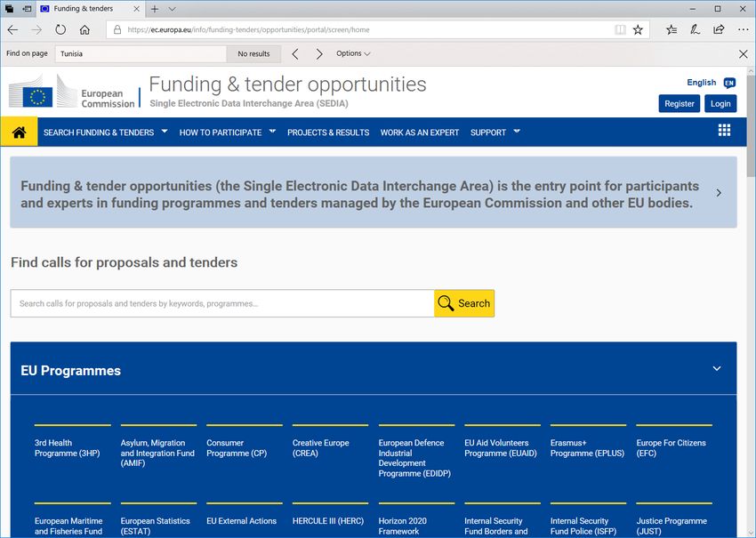Image resolution: width=756 pixels, height=538 pixels.
Task: Click the browser Back arrow
Action: point(12,30)
